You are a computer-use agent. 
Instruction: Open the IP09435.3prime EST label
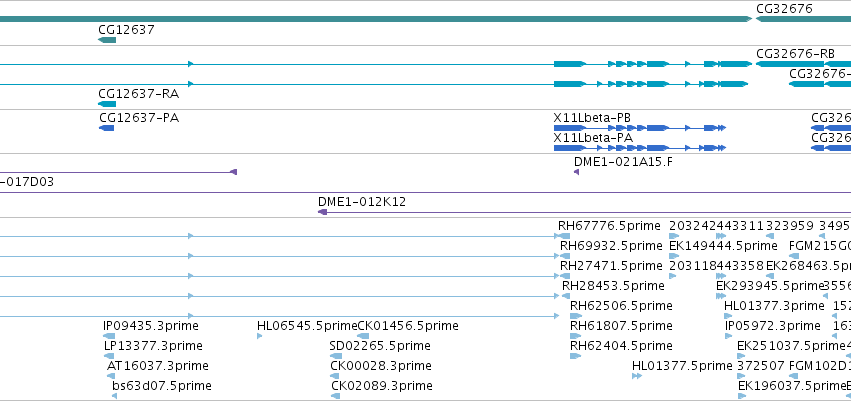click(151, 326)
